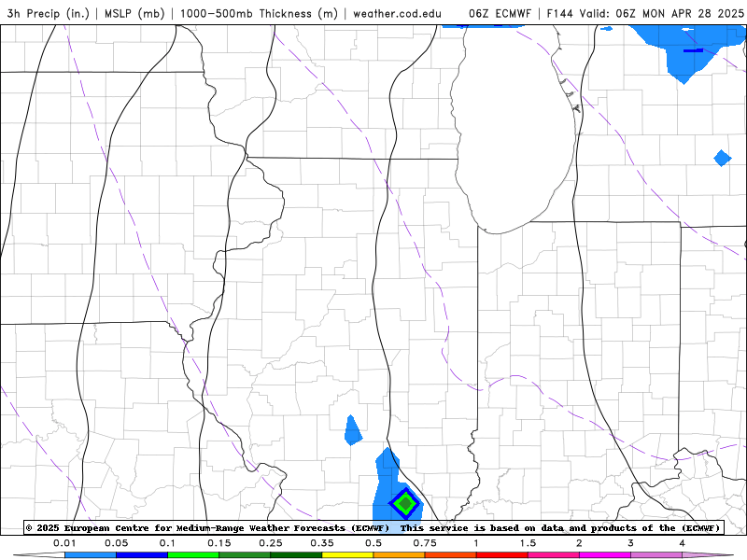Select the pink 1.5–2 legend swatch
Image resolution: width=747 pixels, height=560 pixels.
(x=554, y=555)
